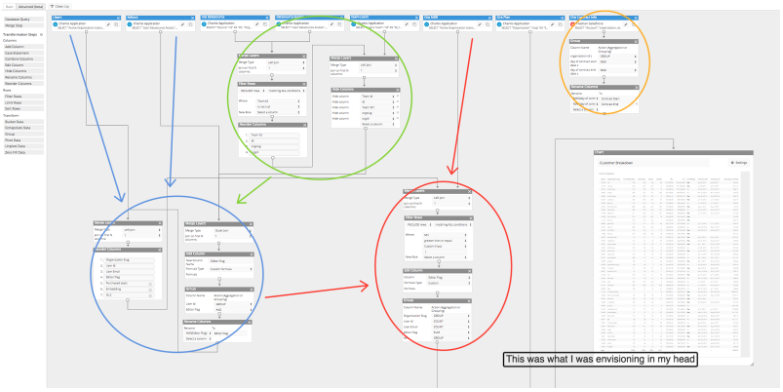Remove the Team Id hide column row
Viewport: 783px width, 392px height.
397,96
